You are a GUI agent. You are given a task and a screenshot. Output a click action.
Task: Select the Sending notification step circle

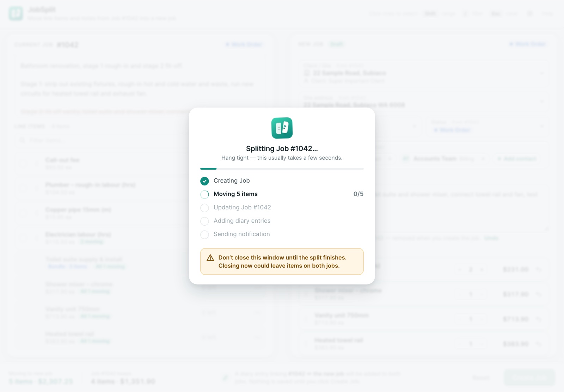[x=204, y=234]
